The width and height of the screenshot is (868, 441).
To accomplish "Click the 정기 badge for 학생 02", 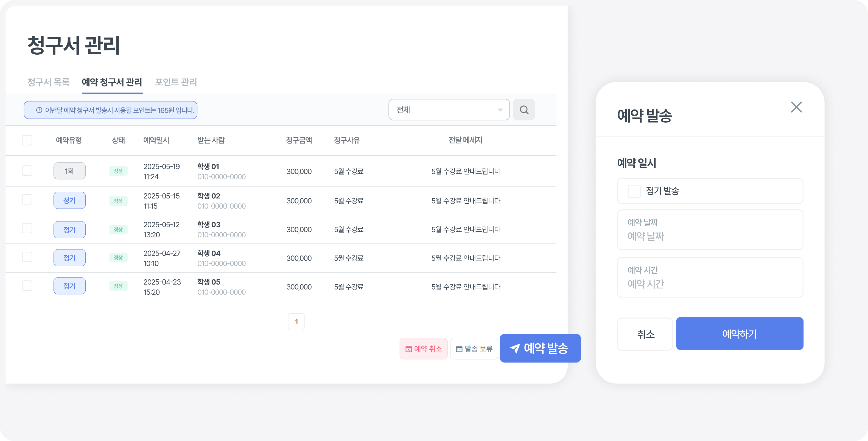I will (x=69, y=200).
